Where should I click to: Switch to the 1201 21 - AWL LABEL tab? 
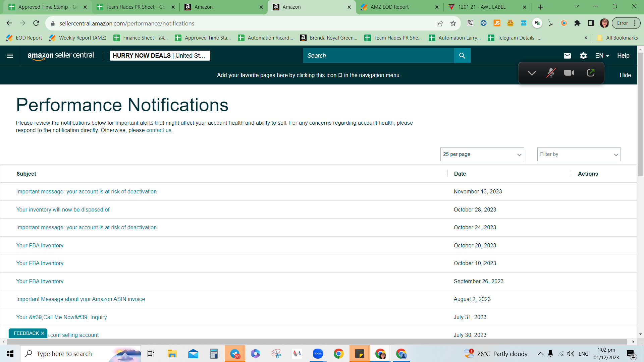click(x=488, y=7)
